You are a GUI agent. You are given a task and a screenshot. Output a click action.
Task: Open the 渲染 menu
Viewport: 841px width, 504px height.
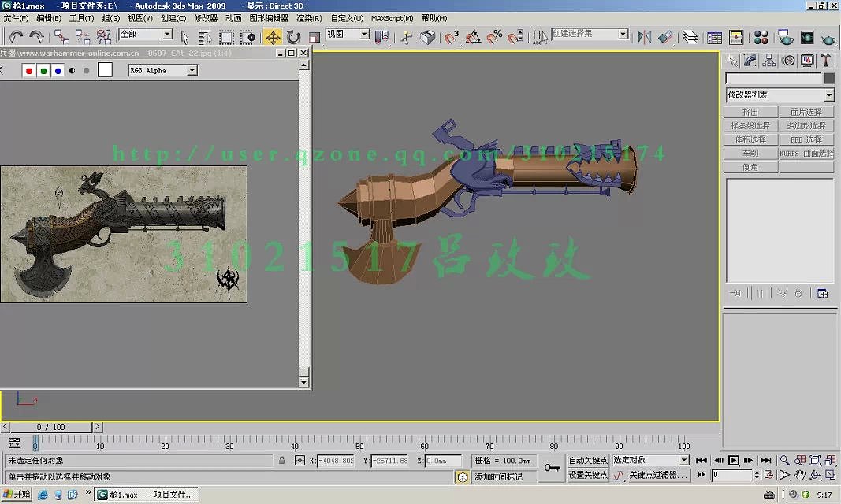pos(307,17)
